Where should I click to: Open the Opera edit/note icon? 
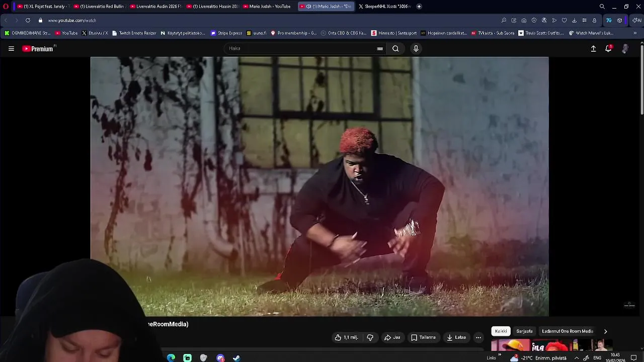tap(514, 21)
